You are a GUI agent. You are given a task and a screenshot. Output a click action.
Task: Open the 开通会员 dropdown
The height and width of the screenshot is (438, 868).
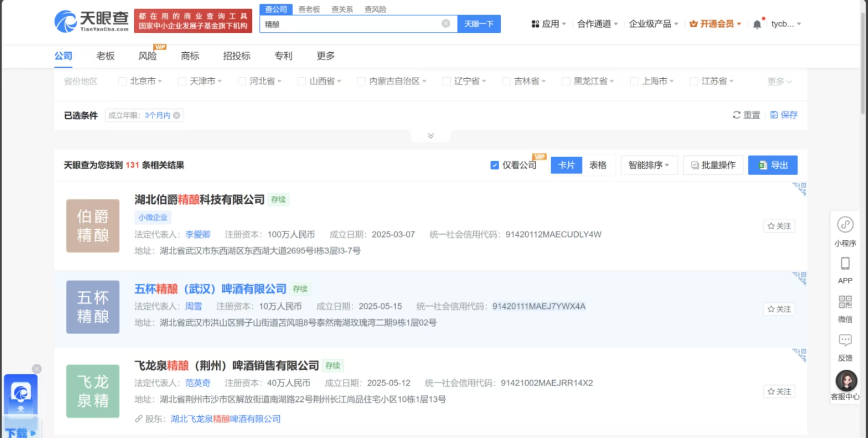pos(715,24)
